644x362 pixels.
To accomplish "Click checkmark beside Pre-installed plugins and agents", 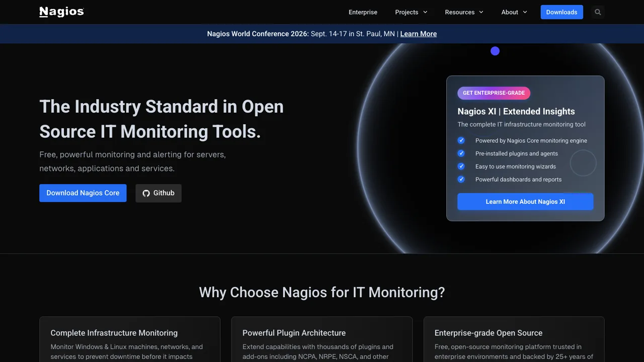I will coord(461,153).
